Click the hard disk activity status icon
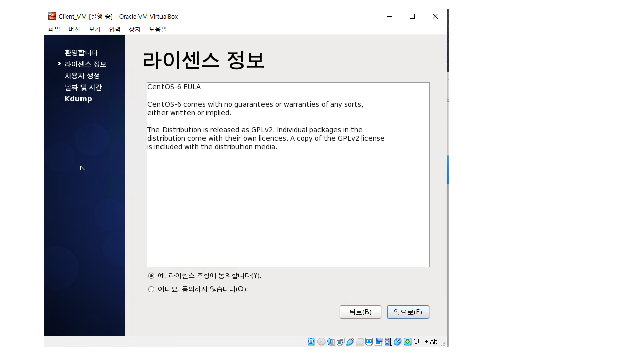Screen dimensions: 644x362 pos(311,342)
